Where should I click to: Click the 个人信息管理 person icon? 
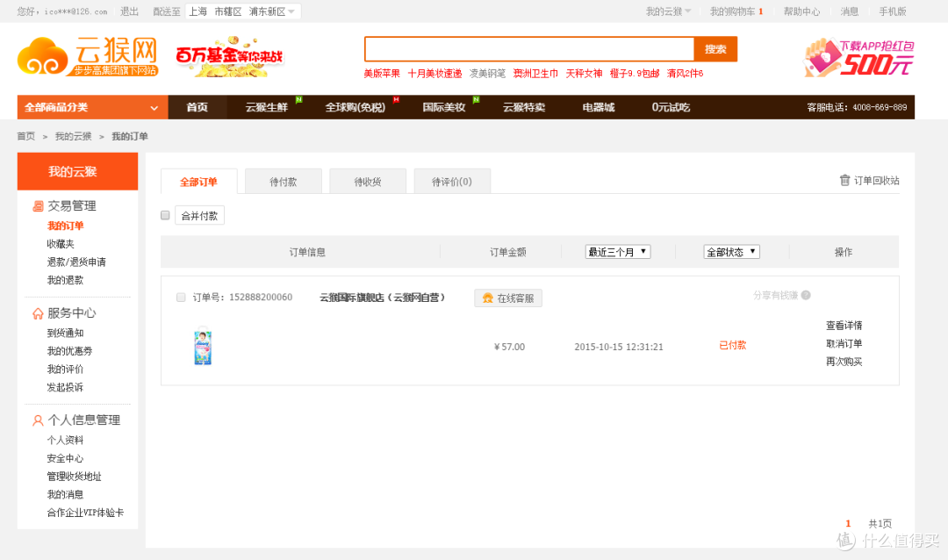[38, 420]
